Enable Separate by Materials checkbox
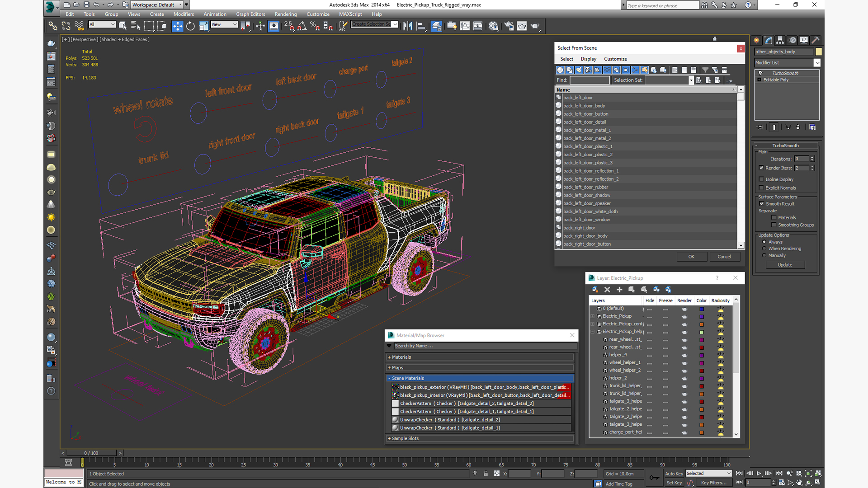Image resolution: width=868 pixels, height=488 pixels. (x=774, y=218)
